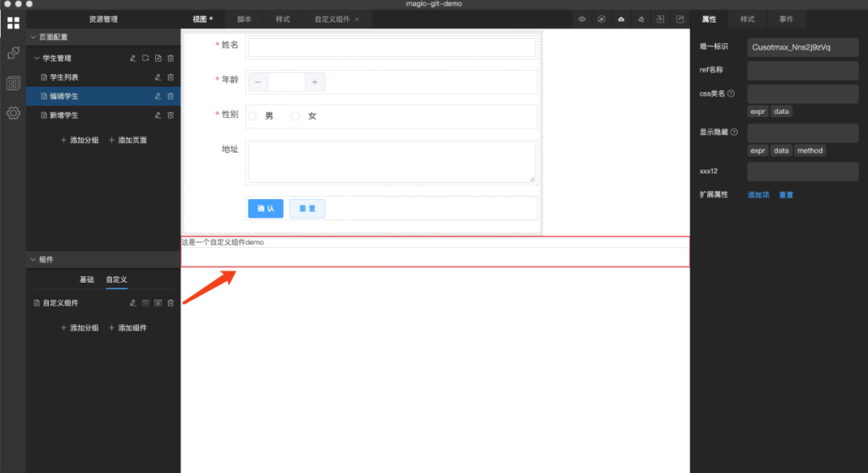Switch to the right panel 样式 tab
This screenshot has height=473, width=868.
(x=747, y=19)
